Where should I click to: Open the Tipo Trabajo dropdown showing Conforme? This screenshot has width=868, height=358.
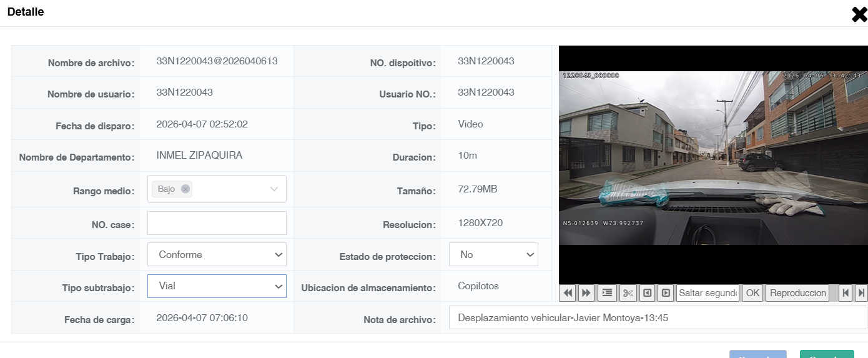[x=217, y=254]
